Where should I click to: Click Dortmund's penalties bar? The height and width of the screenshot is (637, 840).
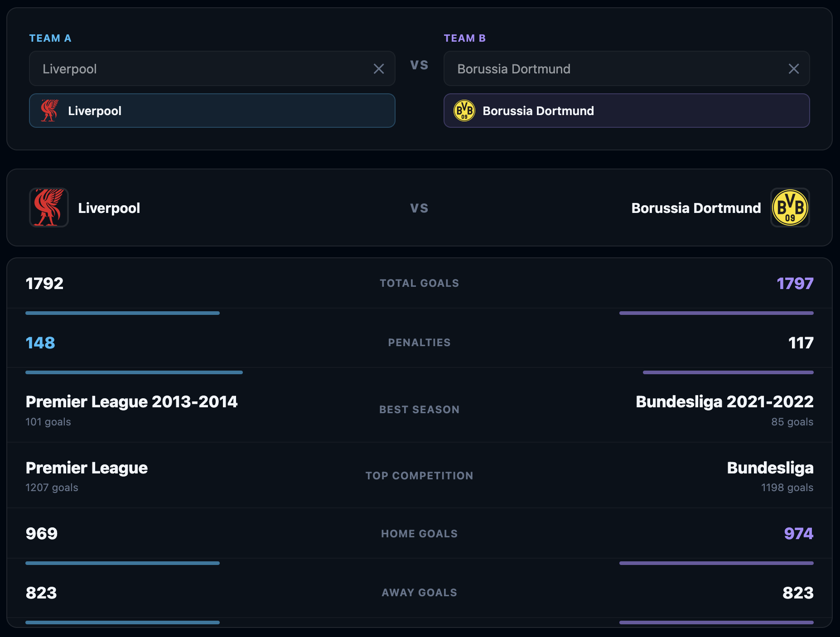pos(728,372)
